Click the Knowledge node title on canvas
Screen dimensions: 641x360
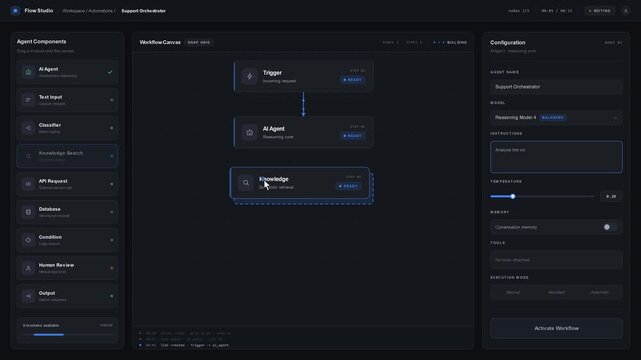(274, 179)
